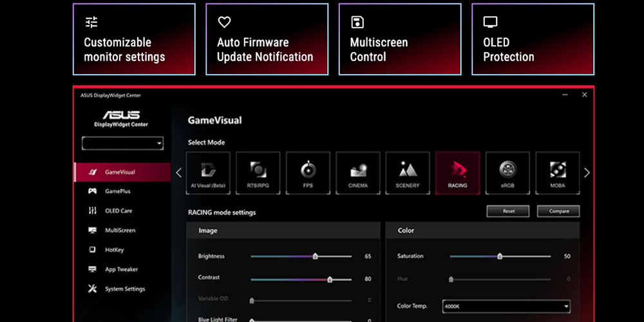Click the Reset button

tap(509, 211)
